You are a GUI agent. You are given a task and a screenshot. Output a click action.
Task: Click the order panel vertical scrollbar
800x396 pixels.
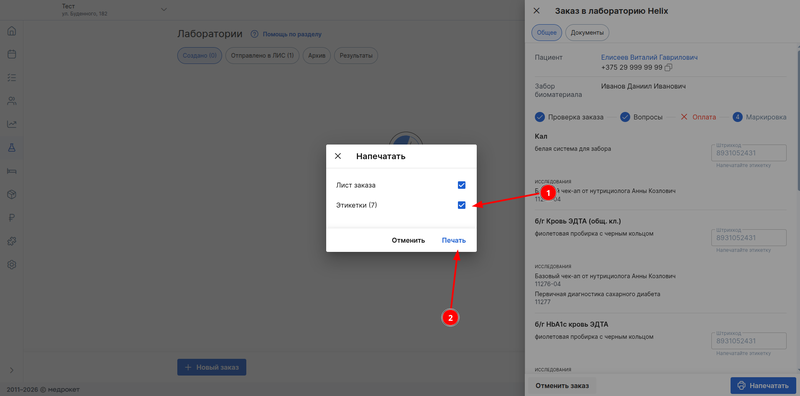797,120
